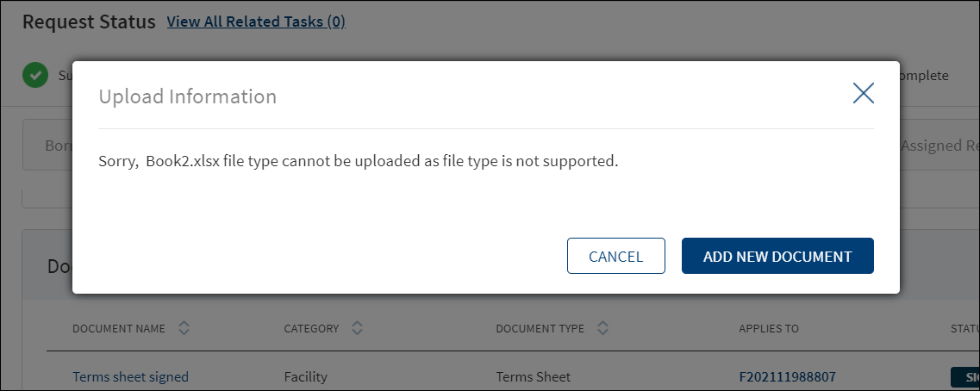Click the Upload Information dialog title

tap(188, 96)
